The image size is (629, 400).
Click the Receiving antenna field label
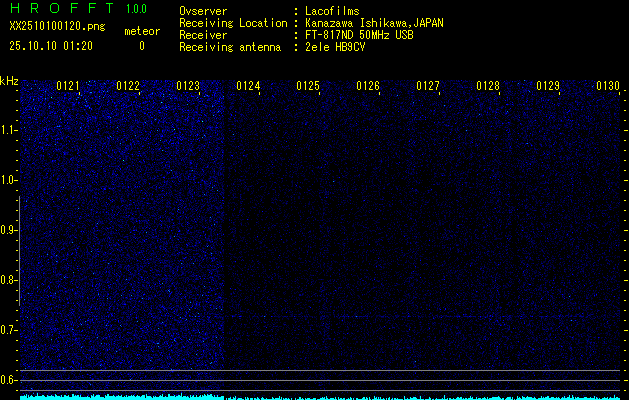(222, 47)
